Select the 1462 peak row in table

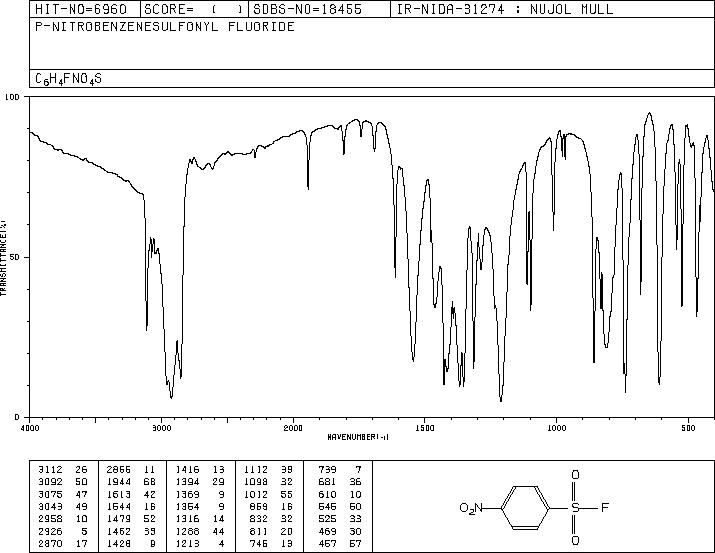tap(131, 531)
